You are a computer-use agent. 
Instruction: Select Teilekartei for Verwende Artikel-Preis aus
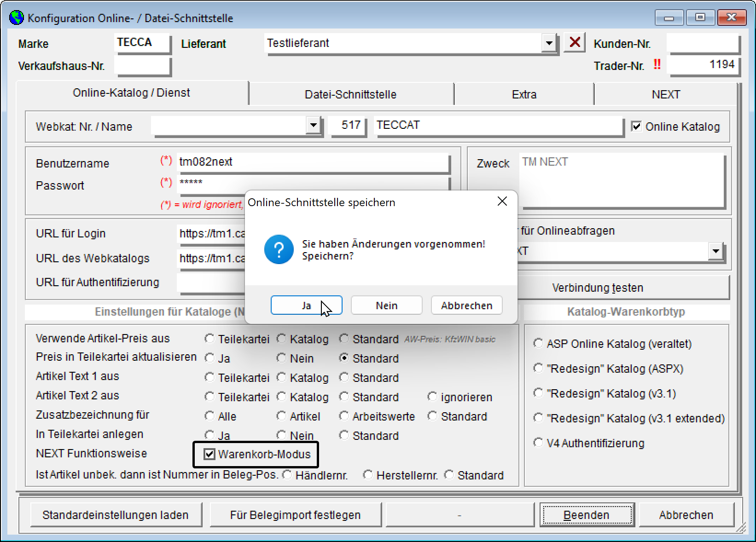(209, 339)
